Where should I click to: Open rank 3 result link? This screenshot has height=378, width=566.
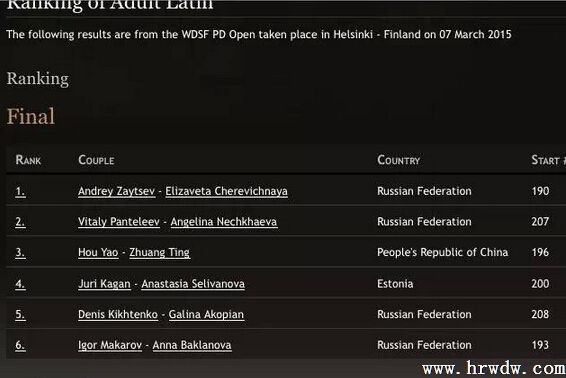[20, 252]
